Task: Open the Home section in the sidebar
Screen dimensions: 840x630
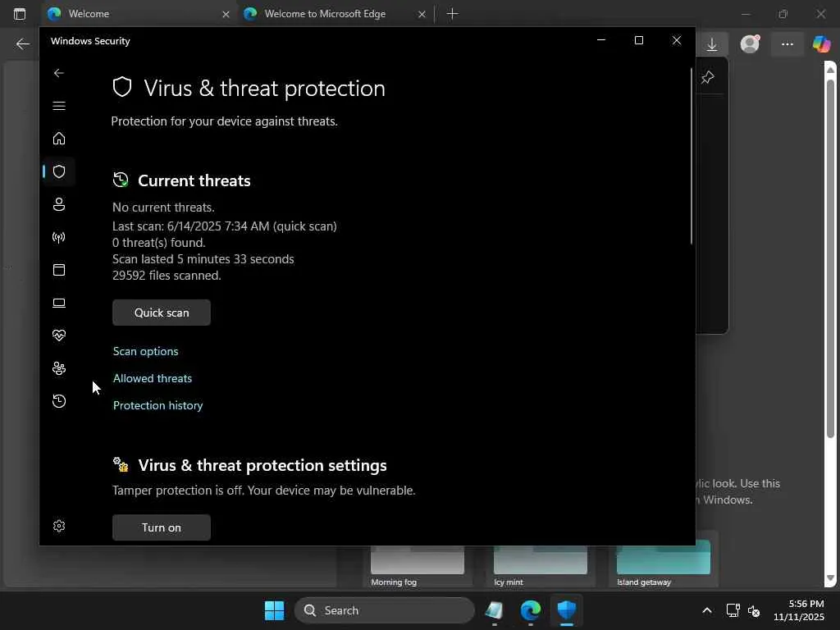Action: pyautogui.click(x=59, y=139)
